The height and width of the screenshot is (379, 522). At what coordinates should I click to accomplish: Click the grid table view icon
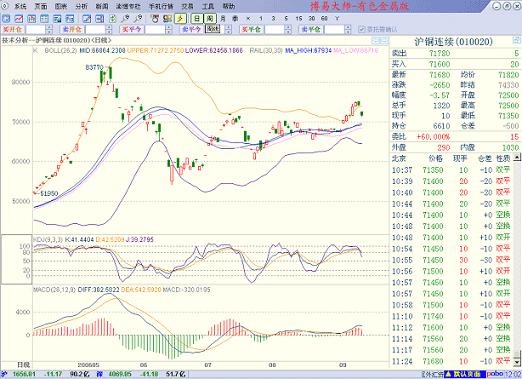44,19
